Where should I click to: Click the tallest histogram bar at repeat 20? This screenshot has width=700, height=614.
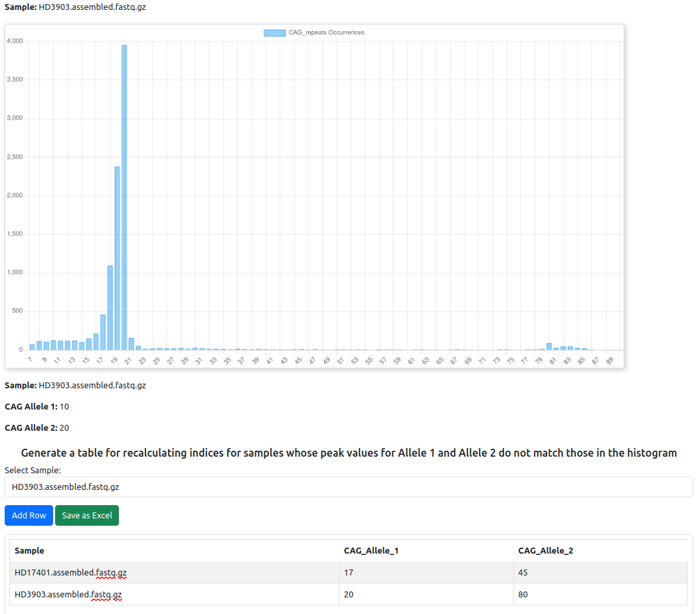[124, 199]
